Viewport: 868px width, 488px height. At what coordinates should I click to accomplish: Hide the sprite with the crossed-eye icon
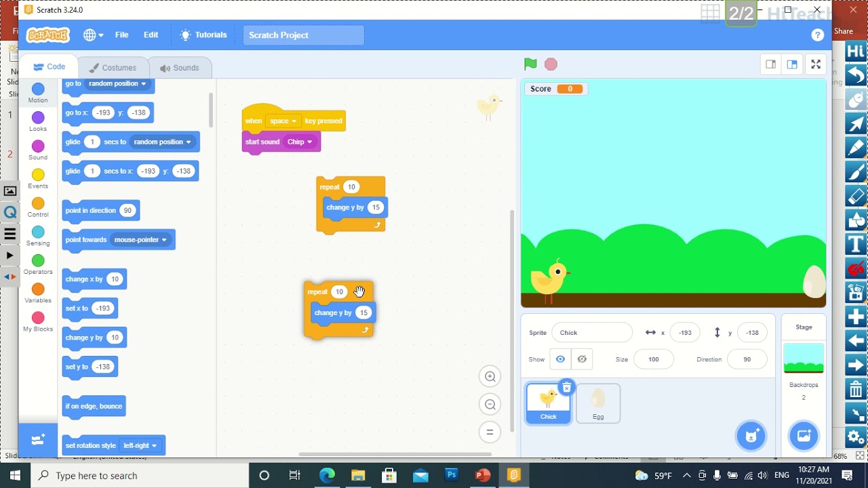(x=582, y=359)
